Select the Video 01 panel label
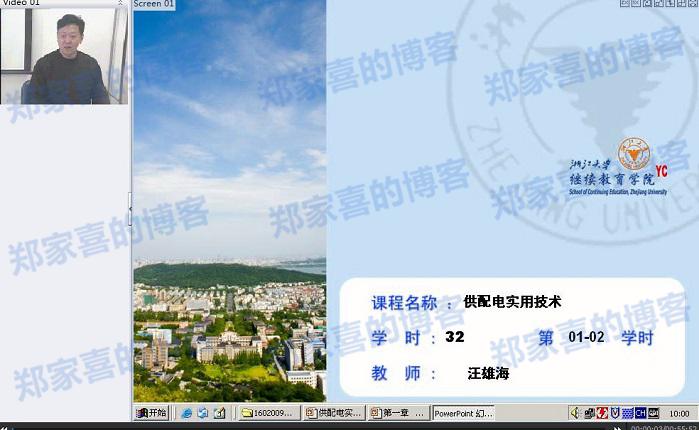Viewport: 699px width, 430px height. tap(21, 3)
